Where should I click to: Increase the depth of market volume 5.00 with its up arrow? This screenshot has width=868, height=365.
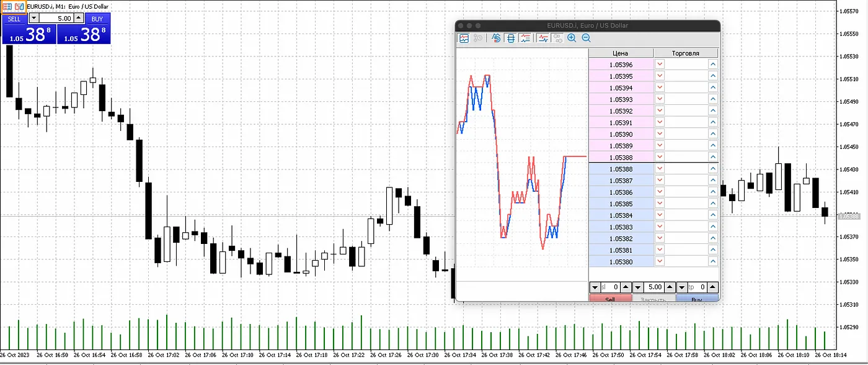click(670, 287)
